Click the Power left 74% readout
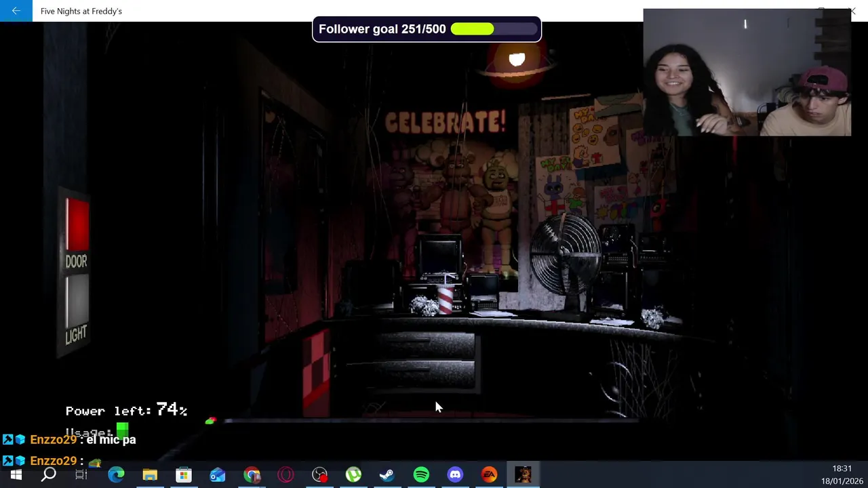This screenshot has height=488, width=868. (x=126, y=409)
